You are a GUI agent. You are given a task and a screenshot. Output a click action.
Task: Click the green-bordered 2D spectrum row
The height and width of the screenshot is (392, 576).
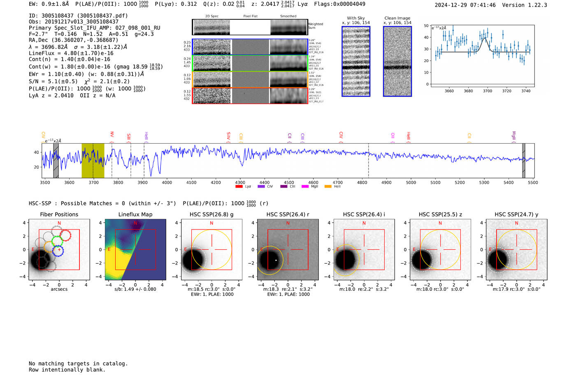(x=250, y=63)
